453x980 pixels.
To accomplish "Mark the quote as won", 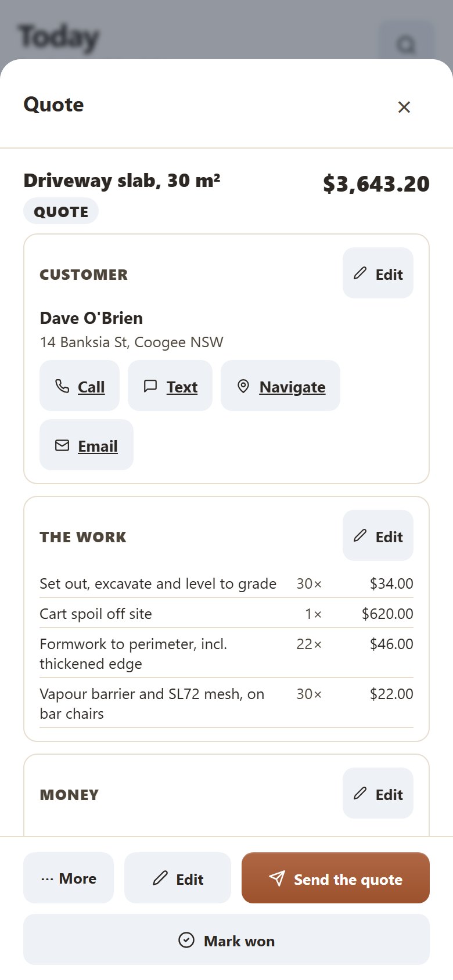I will pos(227,939).
